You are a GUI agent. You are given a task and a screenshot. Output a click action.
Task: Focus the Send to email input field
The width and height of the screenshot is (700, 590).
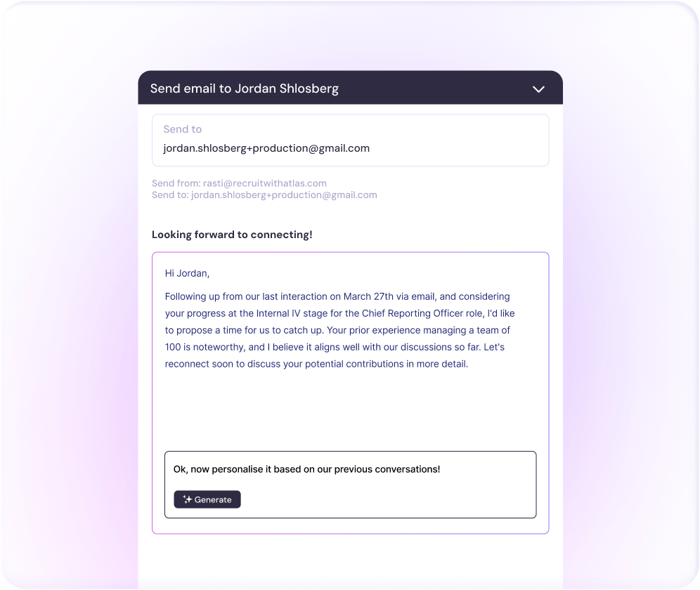point(350,148)
